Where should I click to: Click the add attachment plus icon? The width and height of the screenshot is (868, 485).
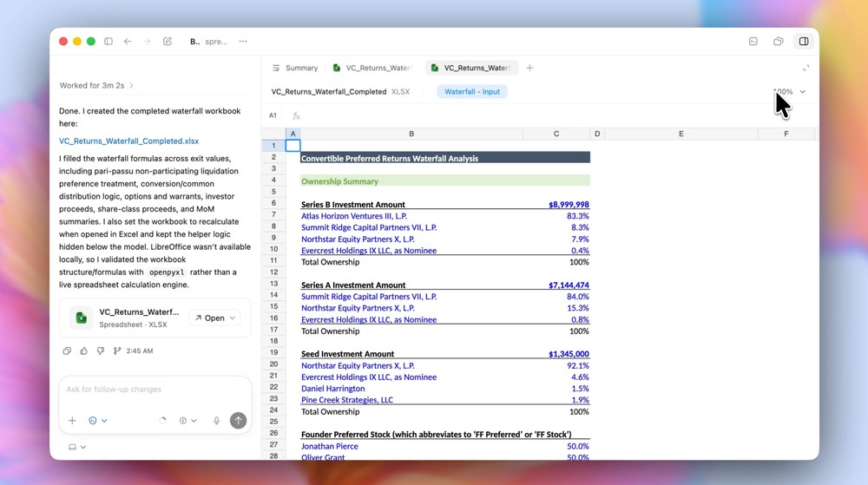point(72,421)
